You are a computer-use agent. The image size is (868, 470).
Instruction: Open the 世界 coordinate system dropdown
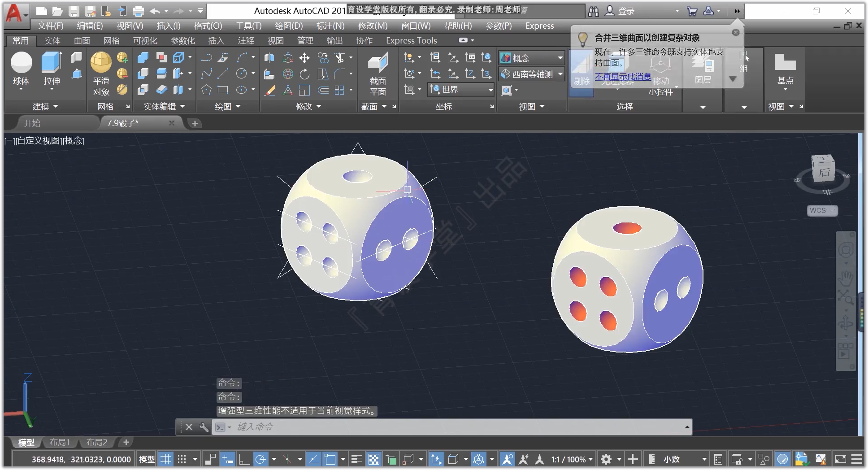coord(461,90)
